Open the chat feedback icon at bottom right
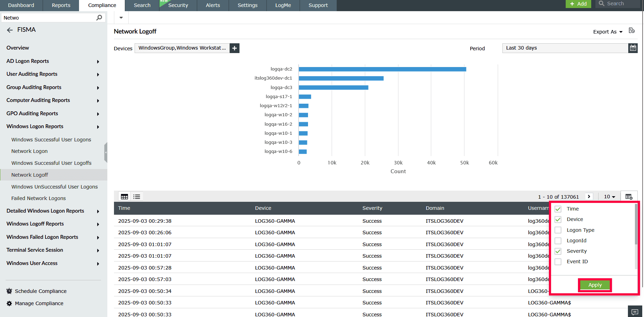This screenshot has height=317, width=644. pos(635,312)
